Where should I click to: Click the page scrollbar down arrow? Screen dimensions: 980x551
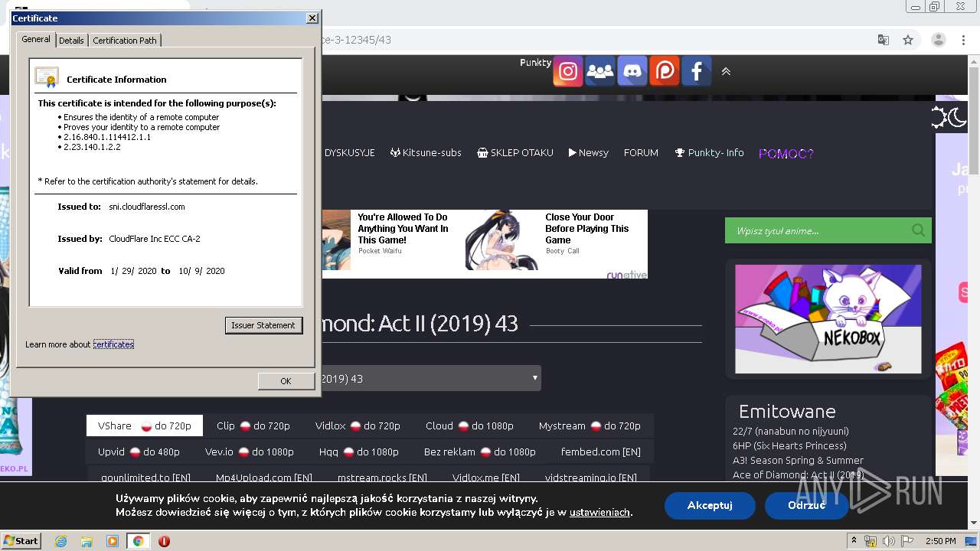(974, 523)
